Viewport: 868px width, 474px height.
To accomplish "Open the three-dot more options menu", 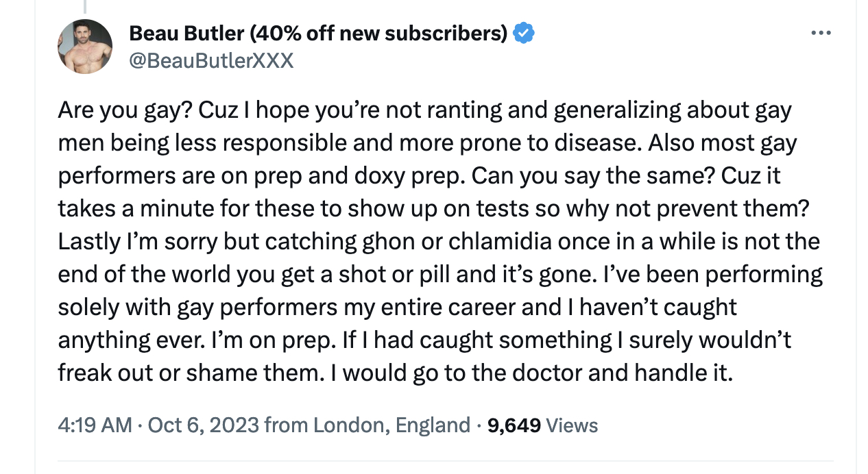I will pyautogui.click(x=820, y=33).
